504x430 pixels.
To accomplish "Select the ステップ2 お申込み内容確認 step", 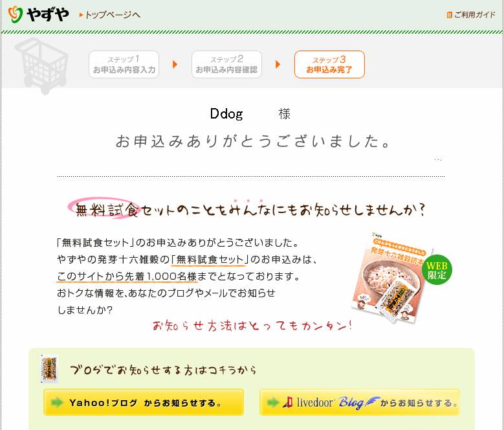I will (226, 64).
